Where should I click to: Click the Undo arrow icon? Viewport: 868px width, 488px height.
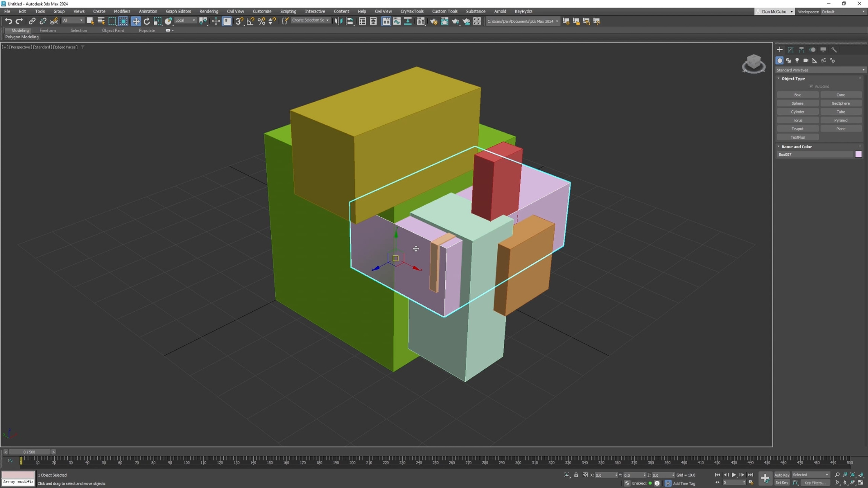pyautogui.click(x=8, y=21)
